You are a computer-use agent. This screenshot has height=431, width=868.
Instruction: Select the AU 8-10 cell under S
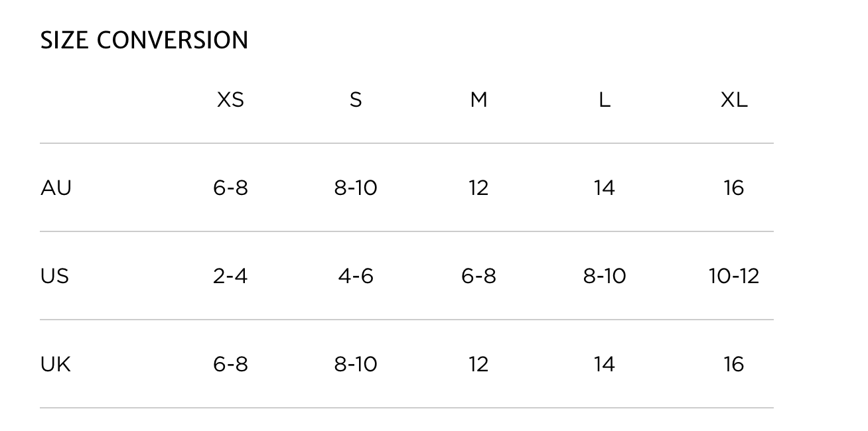356,188
